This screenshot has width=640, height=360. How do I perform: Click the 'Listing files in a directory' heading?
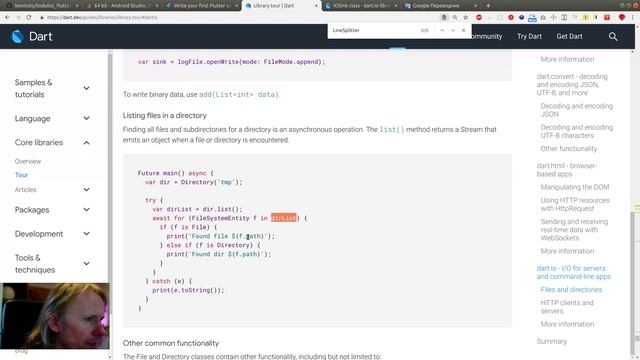pos(164,116)
